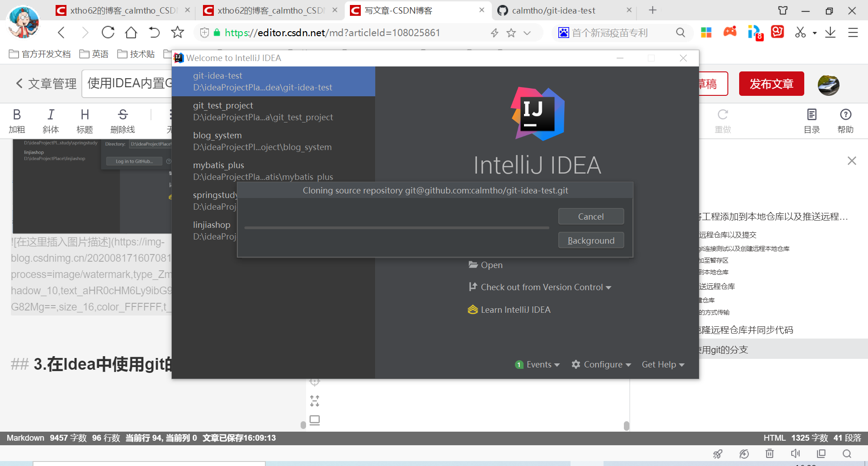
Task: Click trash icon in browser status bar
Action: (770, 453)
